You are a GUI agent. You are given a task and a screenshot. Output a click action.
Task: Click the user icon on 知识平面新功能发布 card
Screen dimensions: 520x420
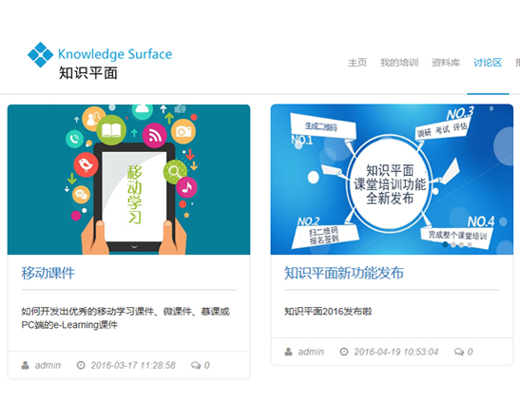tap(289, 352)
